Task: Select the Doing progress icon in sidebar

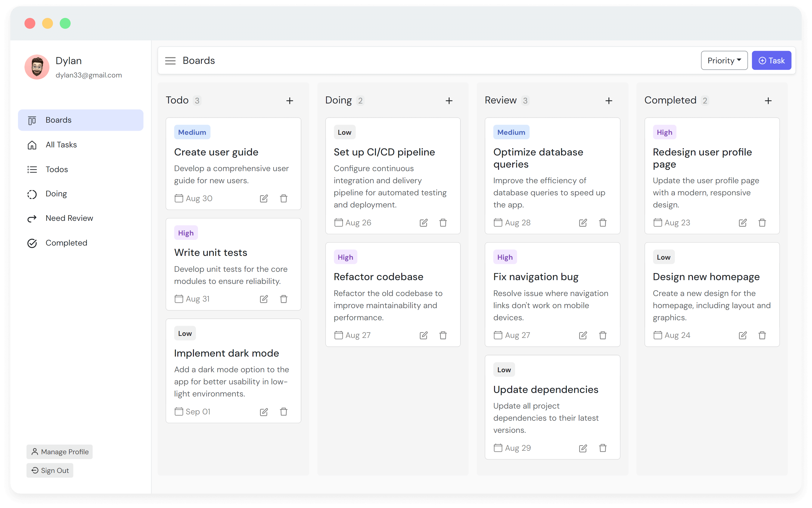Action: click(32, 194)
